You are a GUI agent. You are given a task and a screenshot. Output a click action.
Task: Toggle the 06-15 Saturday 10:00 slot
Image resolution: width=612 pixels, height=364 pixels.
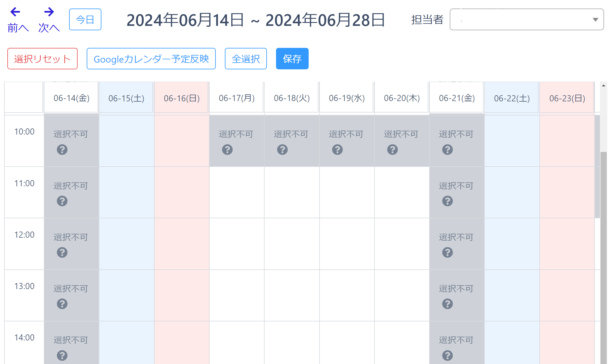tap(126, 141)
